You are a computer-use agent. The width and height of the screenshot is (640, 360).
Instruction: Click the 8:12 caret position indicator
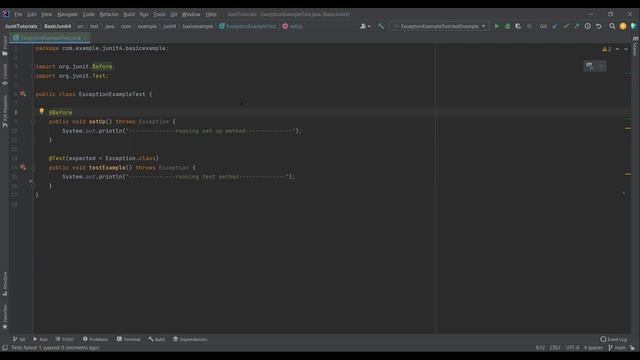point(540,348)
